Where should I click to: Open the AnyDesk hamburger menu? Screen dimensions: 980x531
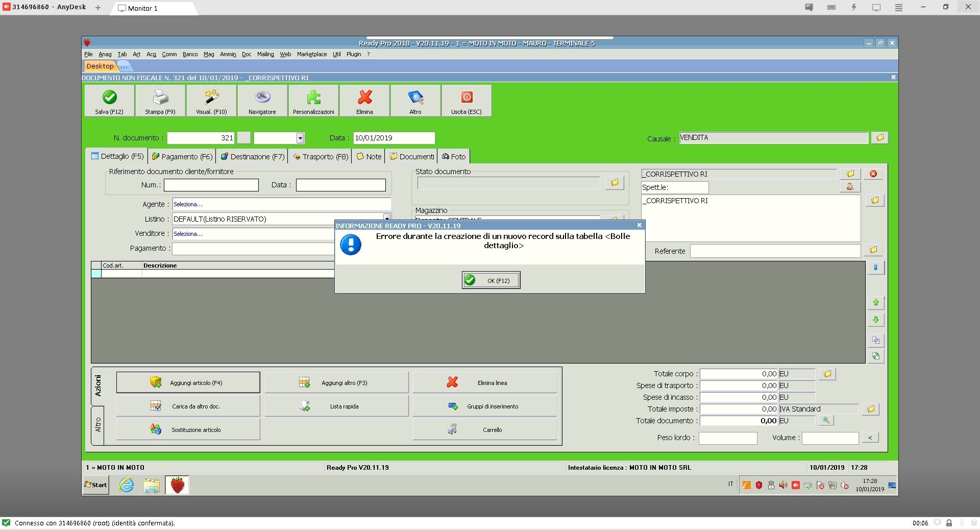coord(899,7)
